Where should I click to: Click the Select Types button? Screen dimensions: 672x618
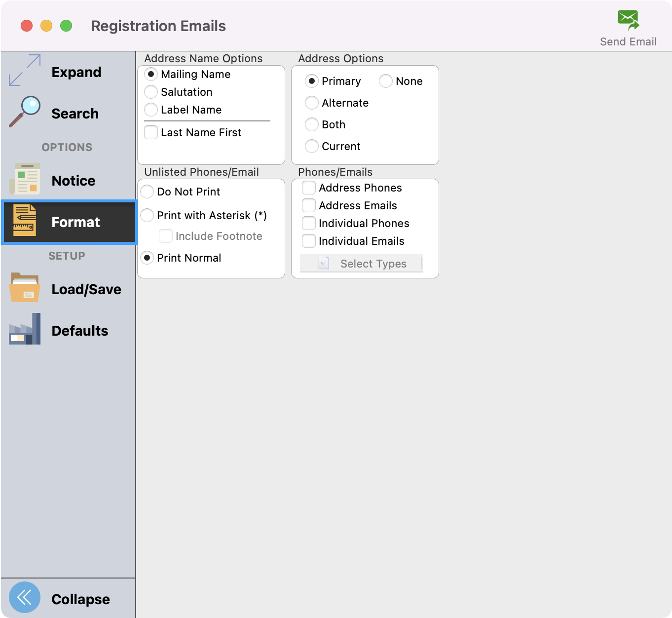(361, 264)
